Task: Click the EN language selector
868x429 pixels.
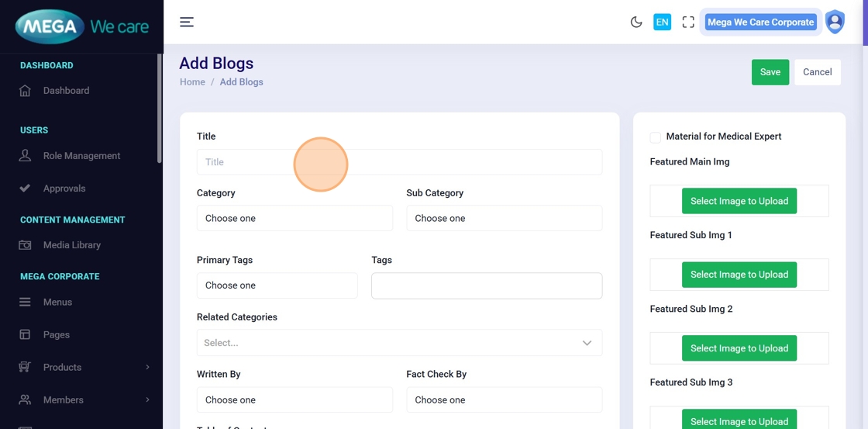Action: click(x=662, y=22)
